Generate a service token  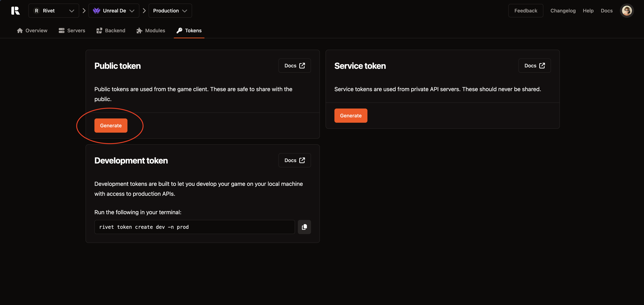coord(351,115)
